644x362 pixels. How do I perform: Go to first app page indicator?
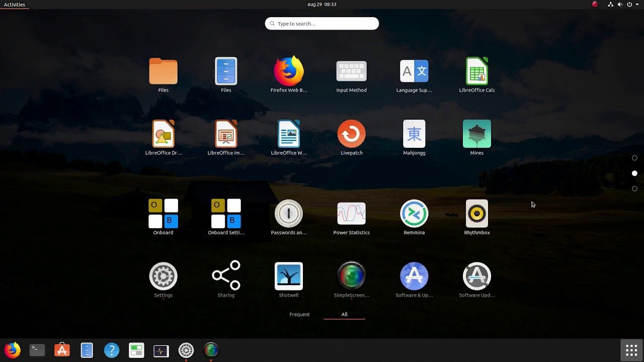pos(634,158)
